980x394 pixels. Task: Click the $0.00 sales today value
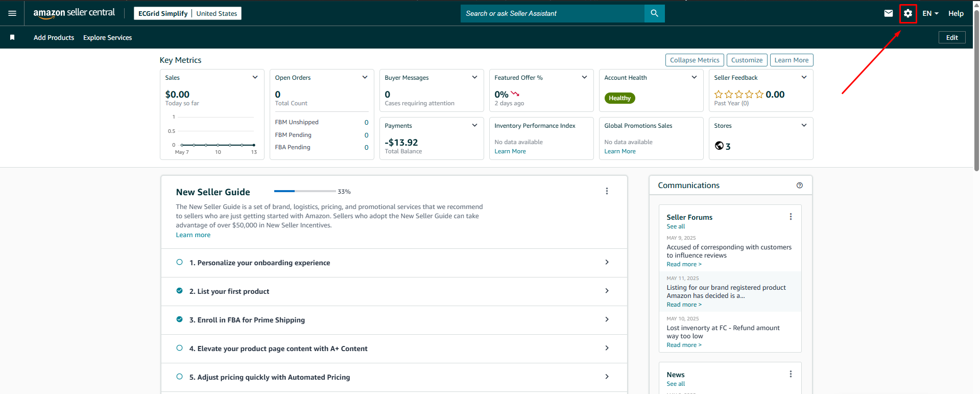coord(177,95)
